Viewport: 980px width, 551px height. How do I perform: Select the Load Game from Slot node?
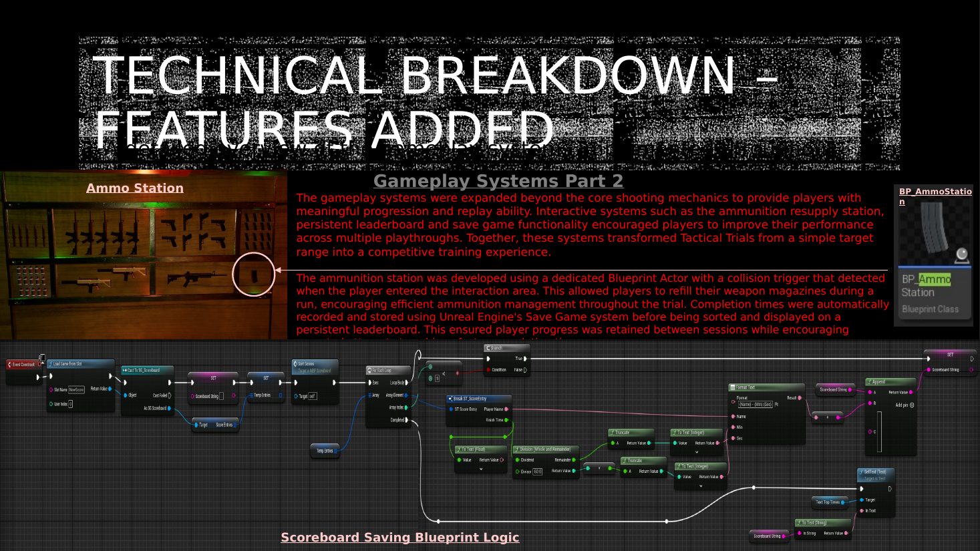(x=81, y=385)
